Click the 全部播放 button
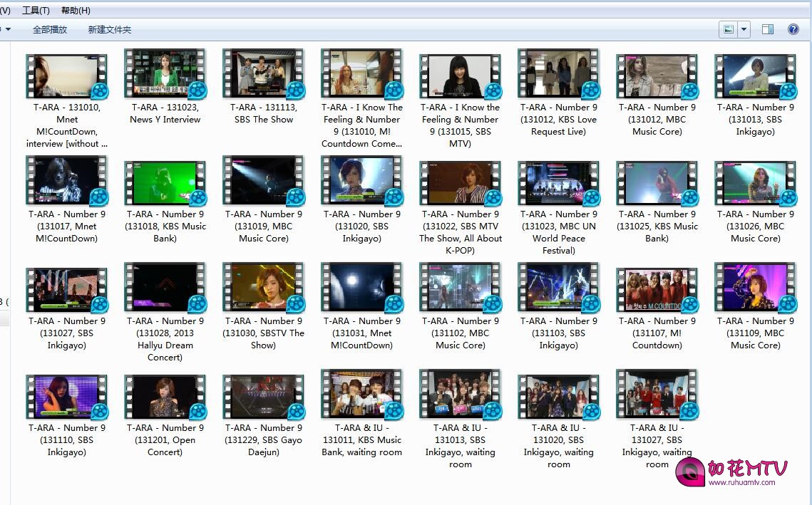 point(50,29)
